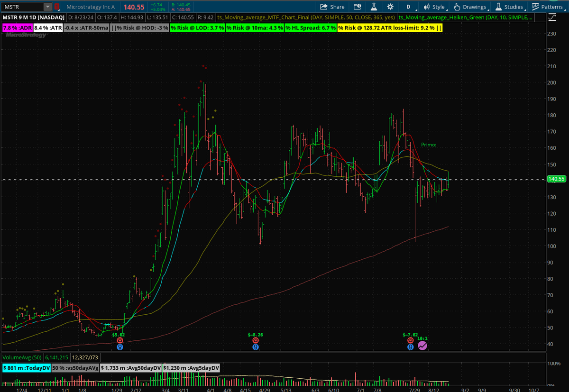Click the white 8.4 % :ATR label
This screenshot has width=569, height=392.
click(x=48, y=28)
